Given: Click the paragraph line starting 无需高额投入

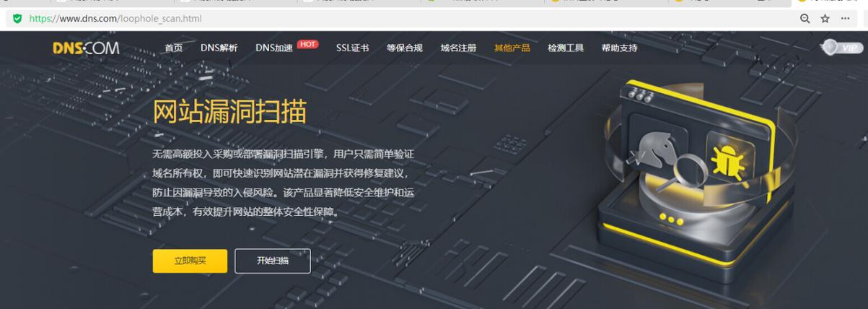Looking at the screenshot, I should click(283, 154).
